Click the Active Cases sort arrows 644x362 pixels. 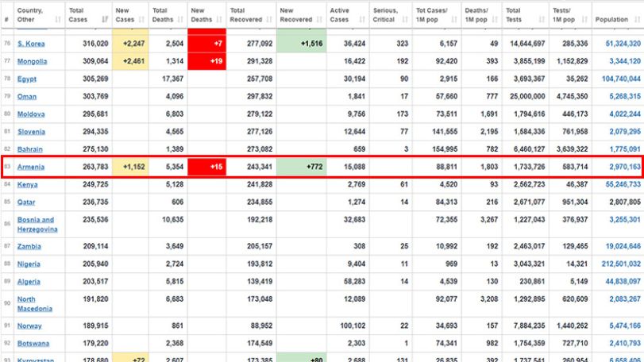point(362,19)
